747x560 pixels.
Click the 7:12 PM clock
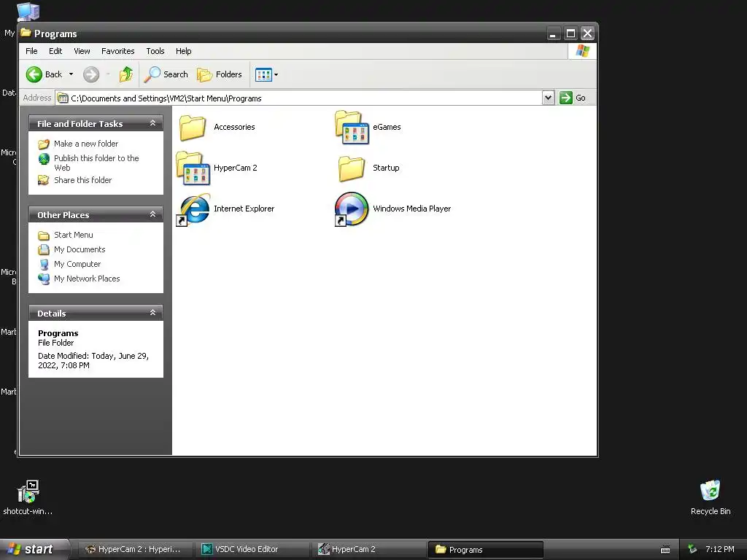pyautogui.click(x=719, y=550)
